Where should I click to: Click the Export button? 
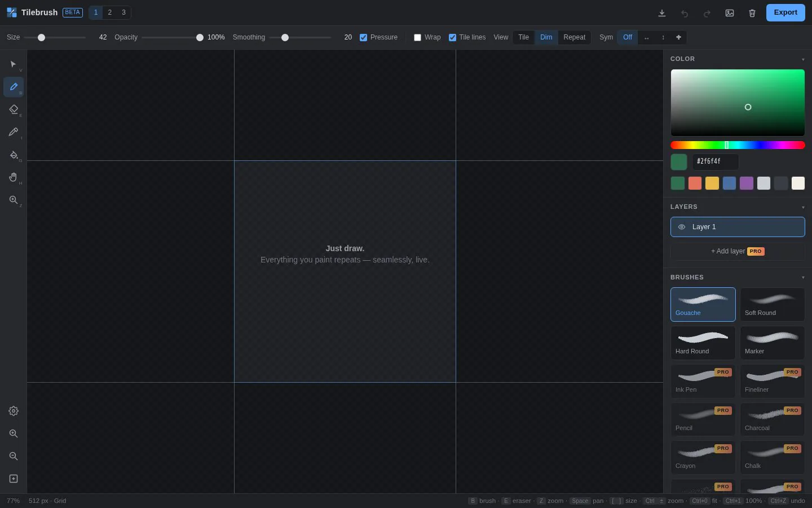click(x=785, y=12)
